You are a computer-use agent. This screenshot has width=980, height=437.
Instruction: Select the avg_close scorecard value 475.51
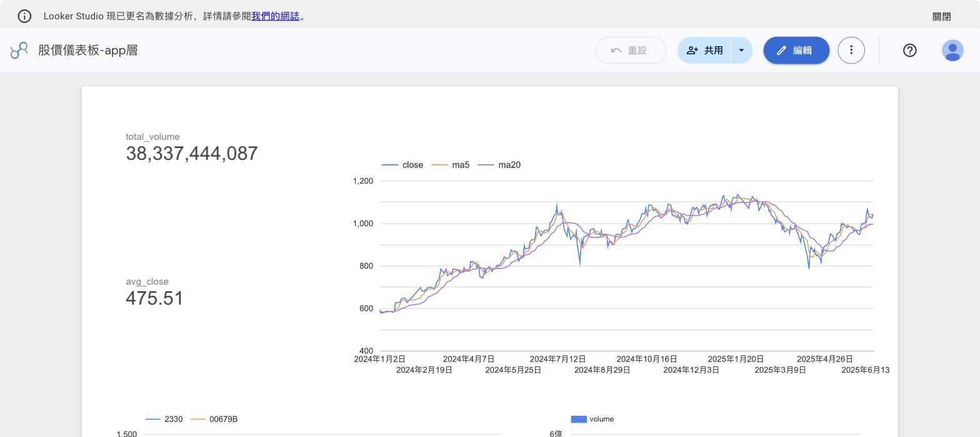click(154, 298)
